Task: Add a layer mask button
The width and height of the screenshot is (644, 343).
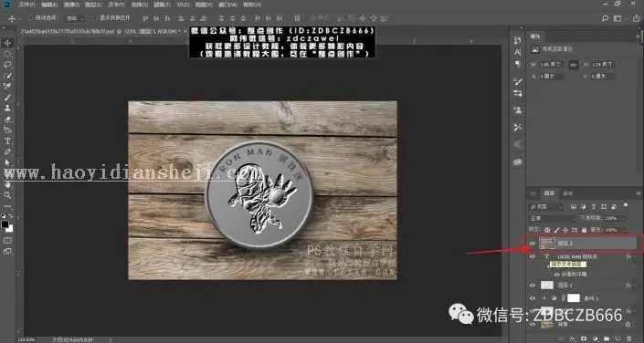Action: [x=584, y=338]
